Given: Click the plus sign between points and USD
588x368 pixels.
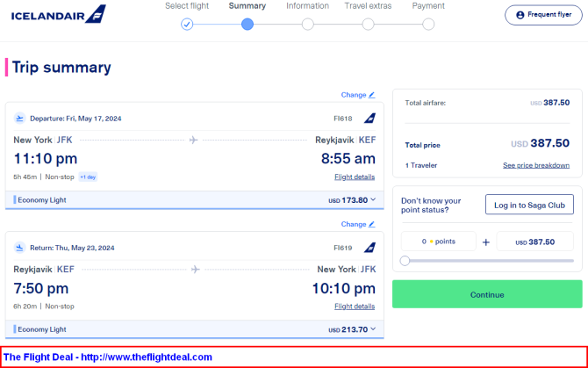Looking at the screenshot, I should (486, 242).
